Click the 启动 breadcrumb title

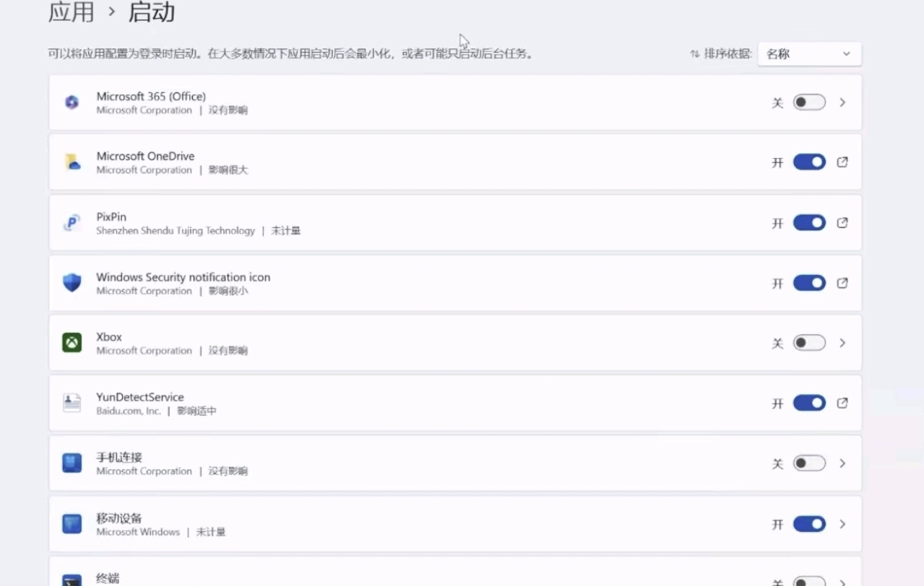(152, 12)
